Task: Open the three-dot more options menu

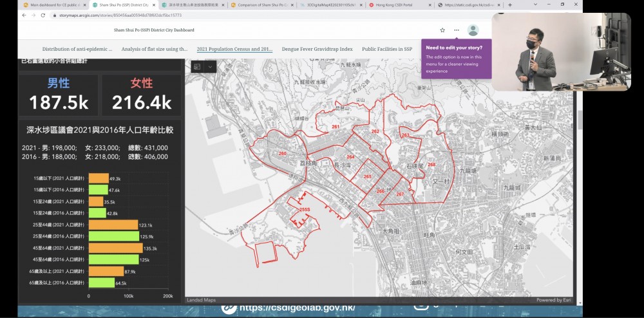Action: click(457, 30)
